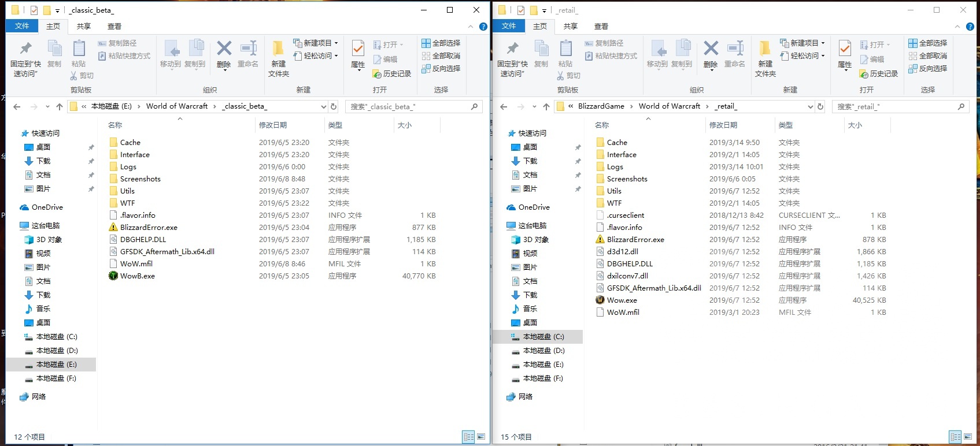Open New item (新建项目) dropdown in _classic_beta_ window
980x446 pixels.
pos(316,43)
